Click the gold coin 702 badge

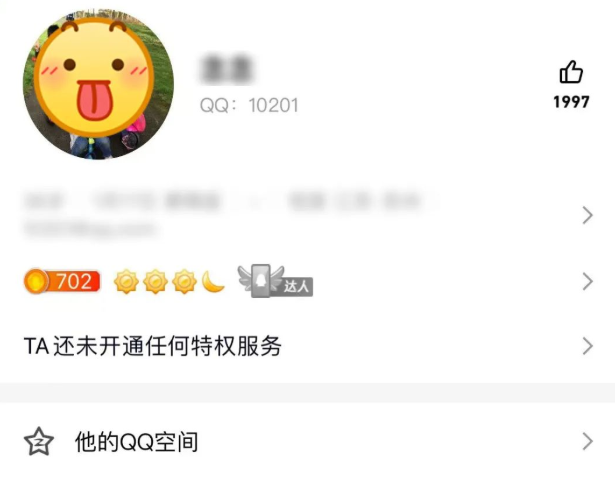pos(62,281)
